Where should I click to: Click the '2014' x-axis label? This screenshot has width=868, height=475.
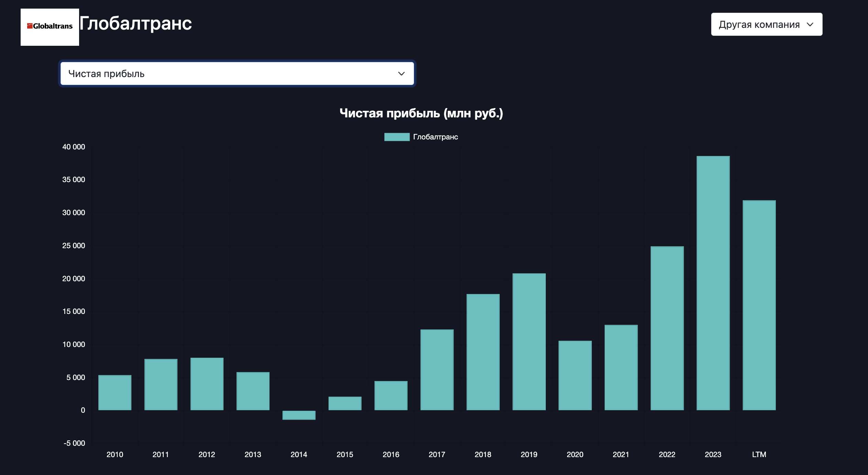299,455
